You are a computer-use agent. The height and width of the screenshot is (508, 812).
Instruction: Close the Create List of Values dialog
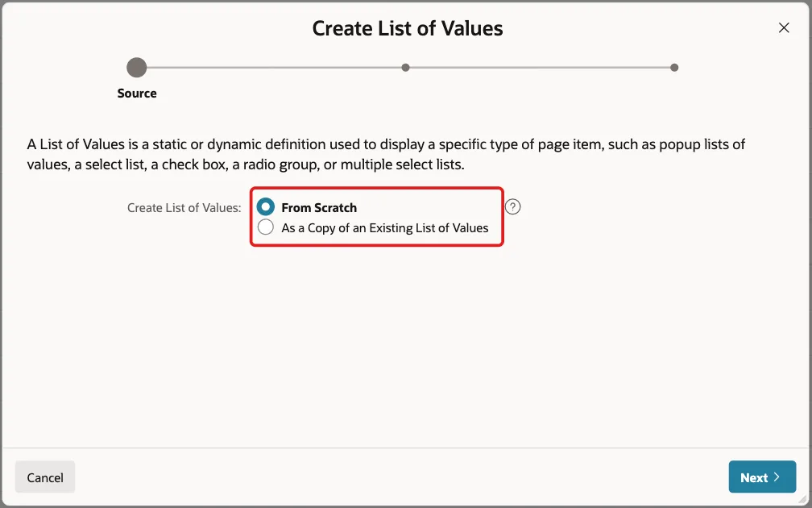[x=784, y=28]
